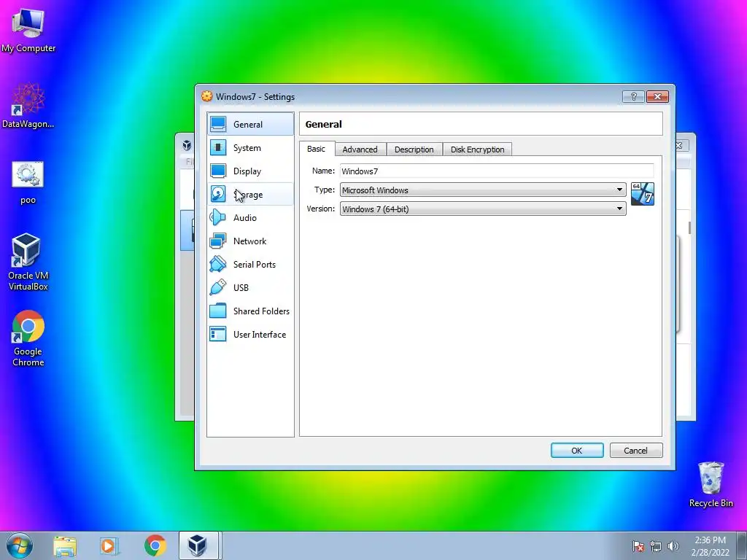
Task: Click the volume speaker tray icon
Action: click(673, 546)
